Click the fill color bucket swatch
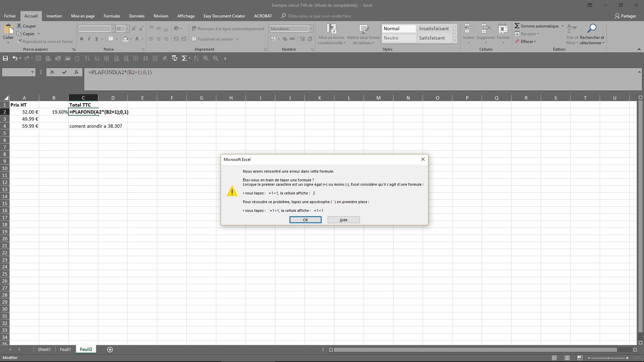This screenshot has width=644, height=362. pyautogui.click(x=125, y=39)
